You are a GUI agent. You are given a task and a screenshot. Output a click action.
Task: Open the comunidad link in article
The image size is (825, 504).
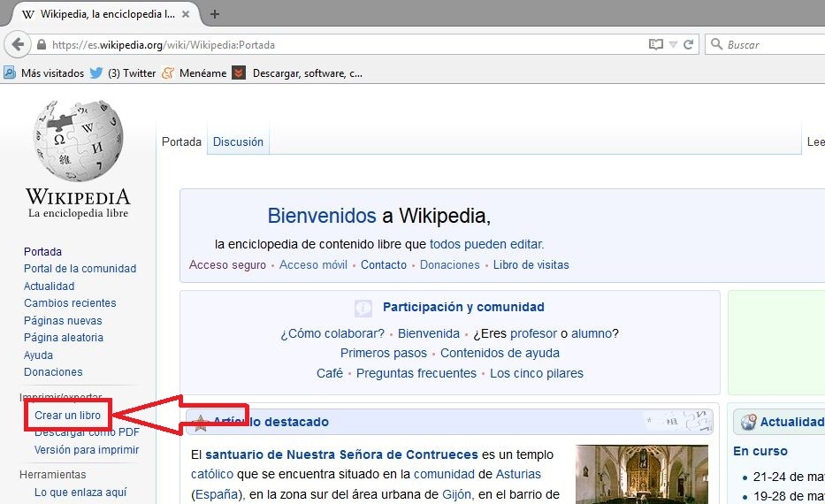click(x=444, y=474)
